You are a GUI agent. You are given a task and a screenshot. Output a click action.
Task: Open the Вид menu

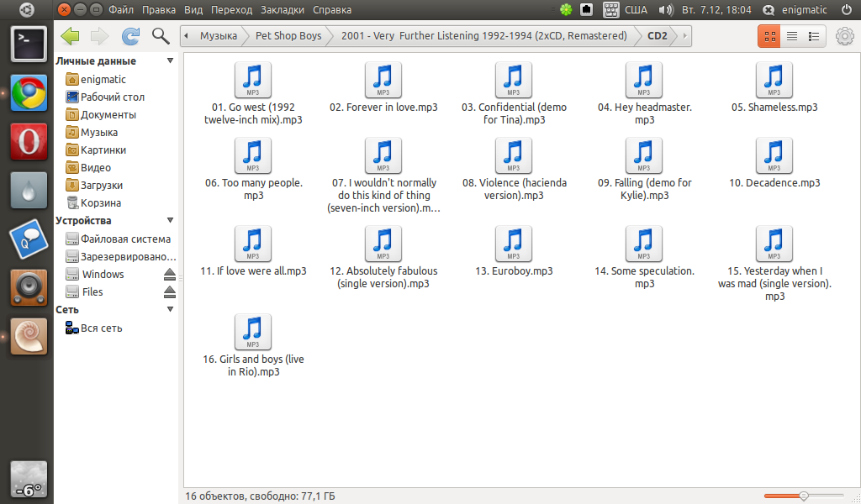coord(193,10)
